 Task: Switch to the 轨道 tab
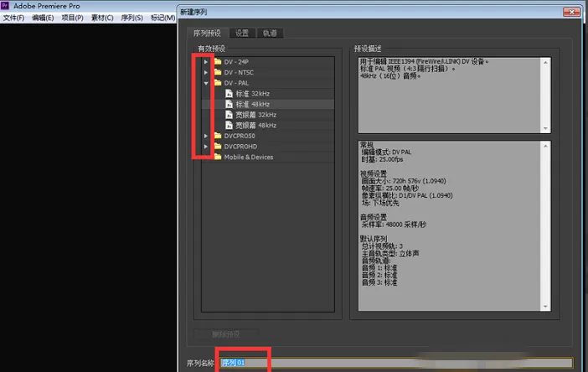click(x=270, y=33)
